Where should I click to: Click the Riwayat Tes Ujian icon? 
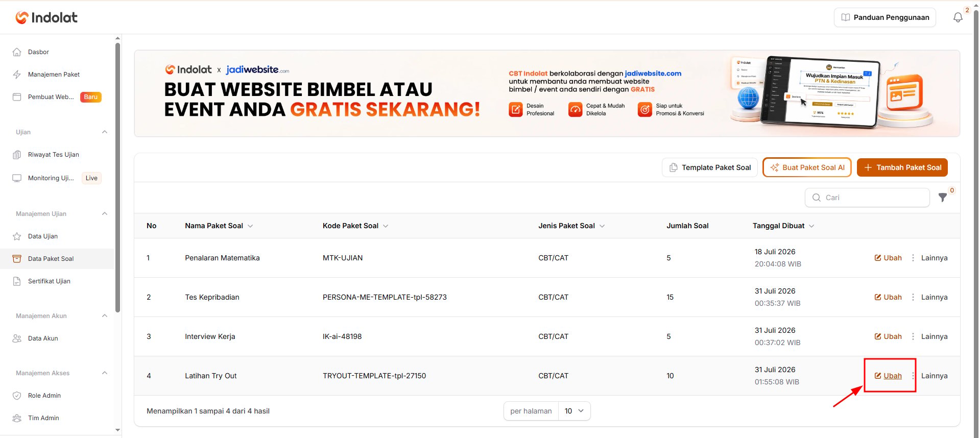click(17, 155)
